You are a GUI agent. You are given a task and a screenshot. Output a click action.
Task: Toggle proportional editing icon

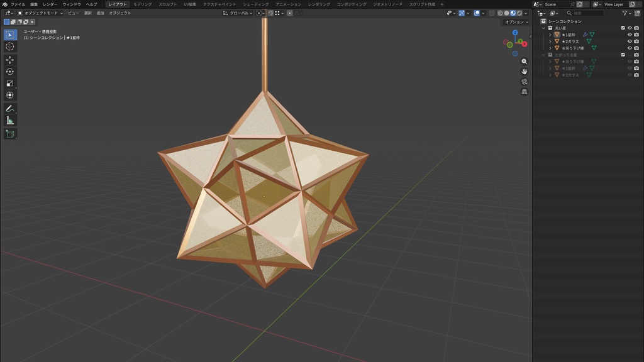[290, 13]
